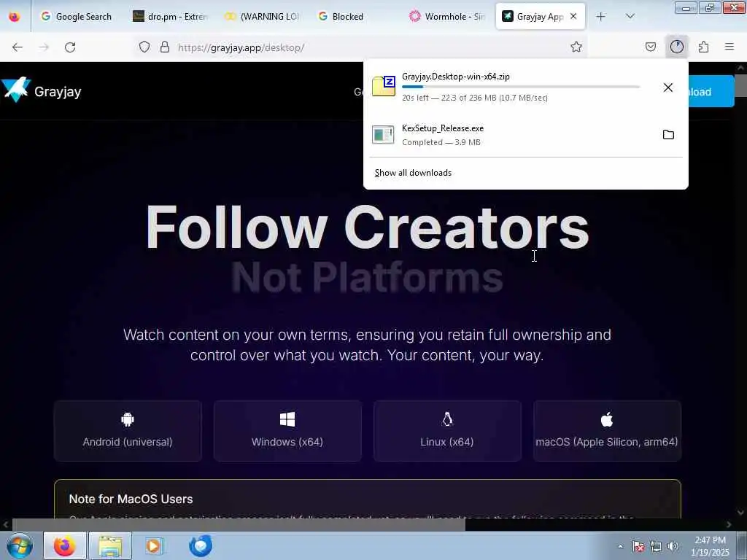Screen dimensions: 747x560
Task: Open the extensions puzzle icon
Action: 704,47
